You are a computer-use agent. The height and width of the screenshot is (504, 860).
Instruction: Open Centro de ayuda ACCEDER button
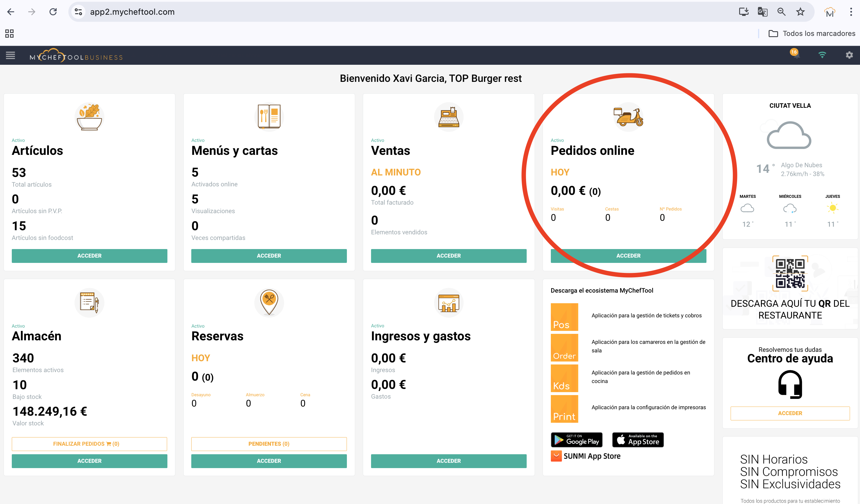coord(790,413)
